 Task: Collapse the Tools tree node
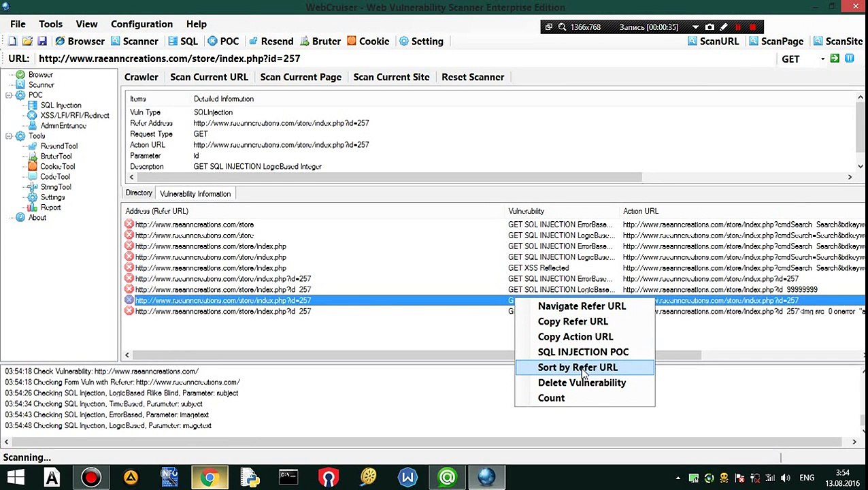point(8,136)
